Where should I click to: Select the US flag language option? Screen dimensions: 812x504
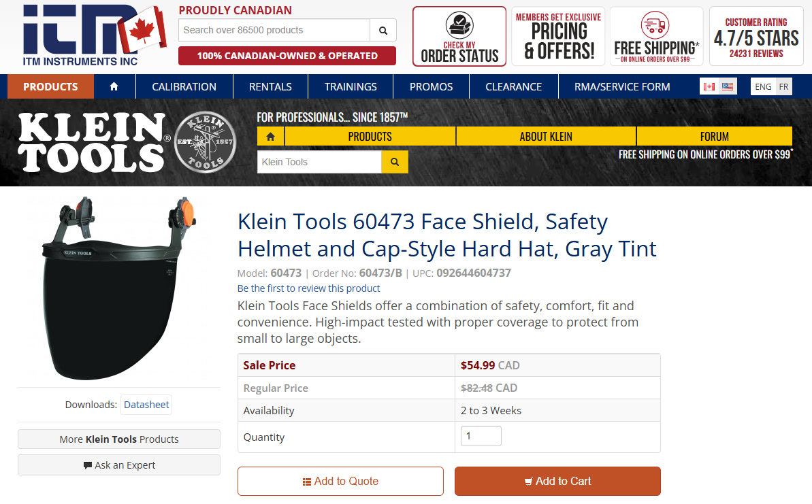[727, 86]
